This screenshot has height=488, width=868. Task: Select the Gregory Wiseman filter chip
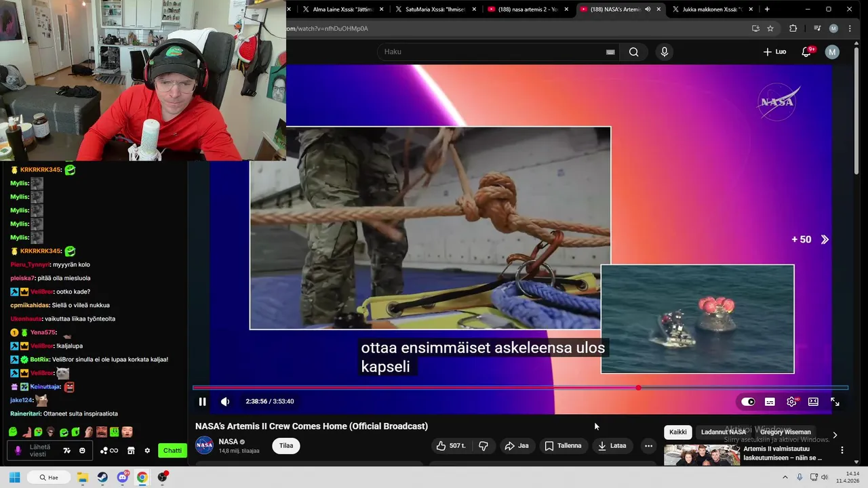click(x=785, y=432)
